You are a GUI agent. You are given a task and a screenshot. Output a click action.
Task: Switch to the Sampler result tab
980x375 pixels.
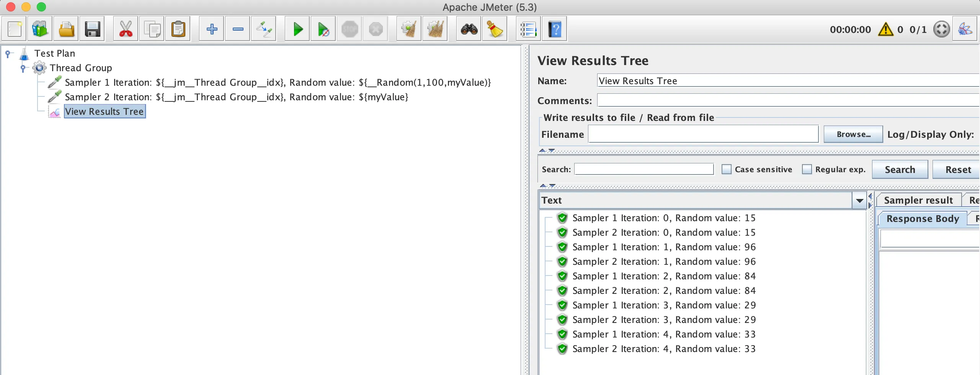pyautogui.click(x=918, y=200)
